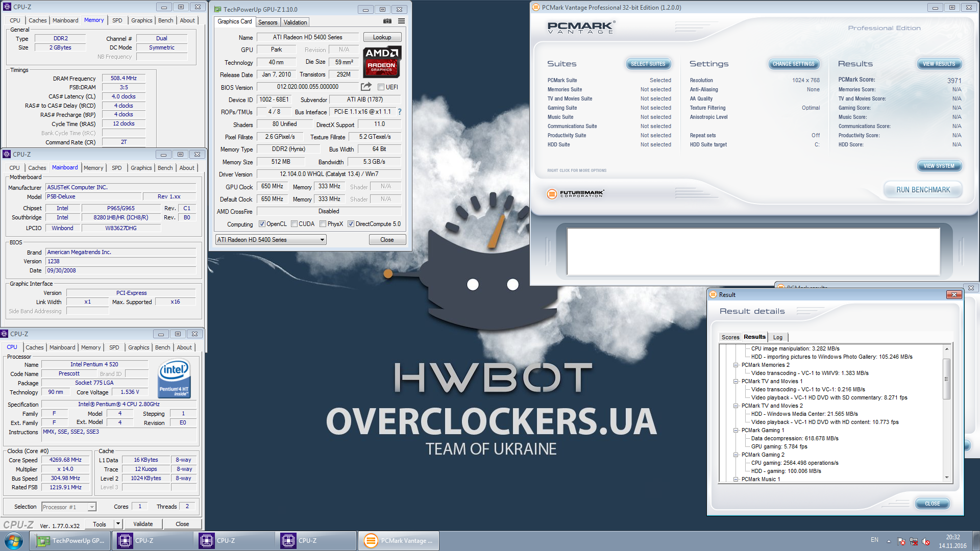
Task: Click the third CPU-Z taskbar button
Action: click(316, 541)
